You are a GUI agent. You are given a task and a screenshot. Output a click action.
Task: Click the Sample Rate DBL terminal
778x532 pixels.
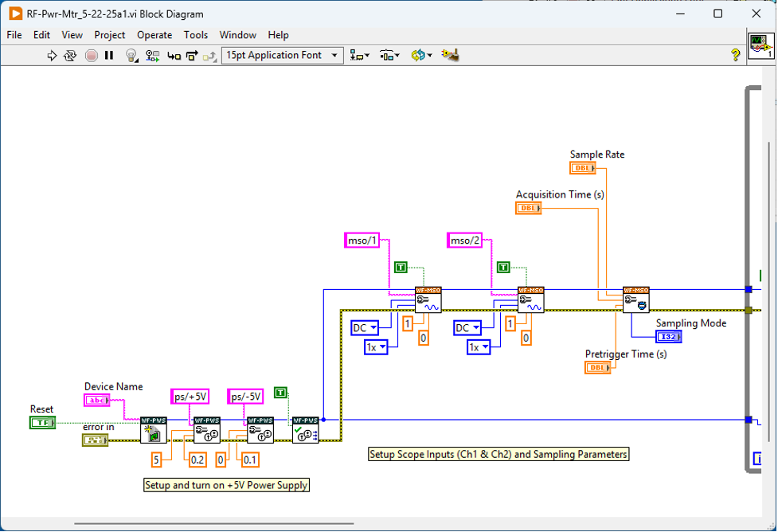pos(582,168)
